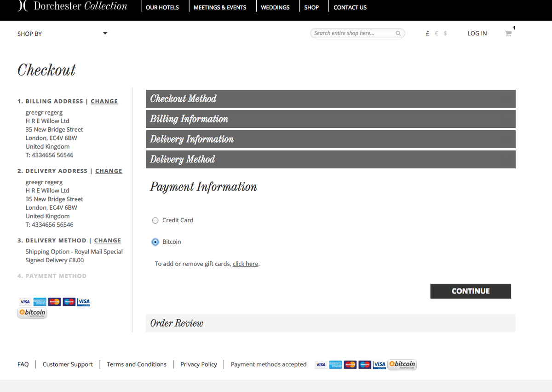Click 'Payment methods accepted' footer text
552x392 pixels.
(269, 364)
